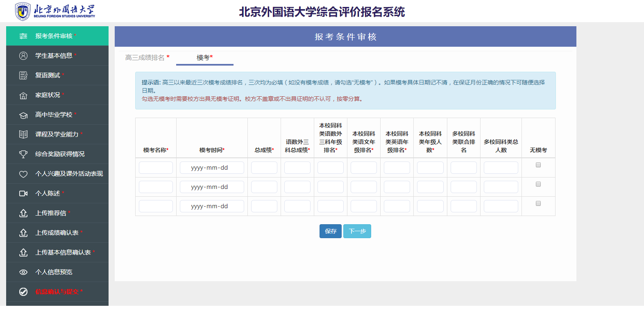
Task: Click the user icon beside 学生基本信息
Action: (x=23, y=56)
